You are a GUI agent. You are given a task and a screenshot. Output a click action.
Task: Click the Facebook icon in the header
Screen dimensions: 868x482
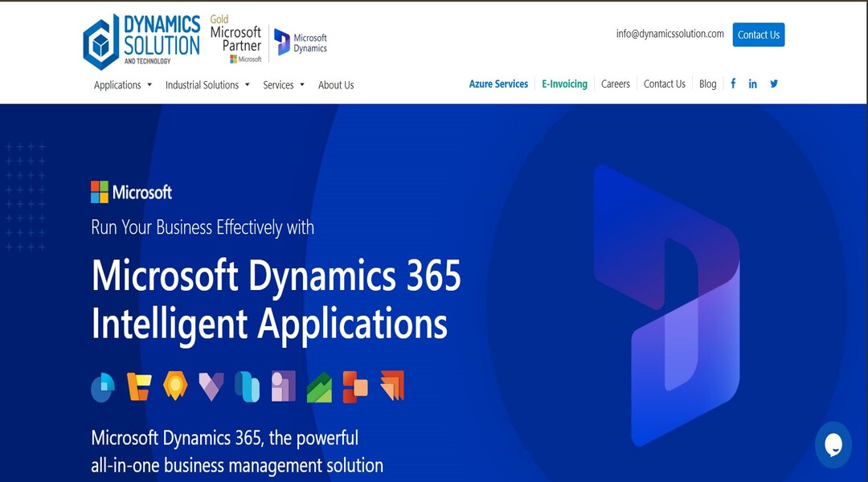tap(732, 83)
